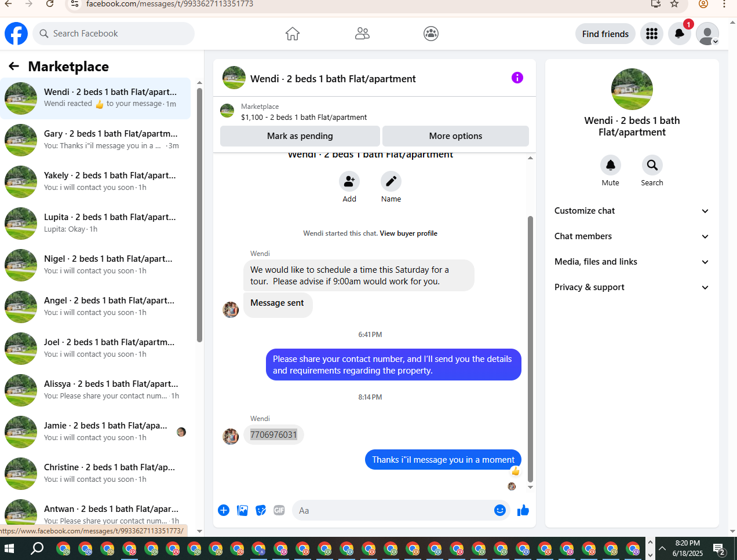This screenshot has width=737, height=560.
Task: Open the Angel conversation
Action: pyautogui.click(x=96, y=307)
